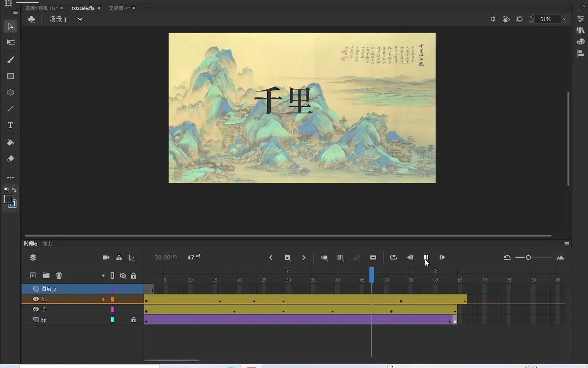The height and width of the screenshot is (368, 588).
Task: Toggle clip content outside stage
Action: pyautogui.click(x=519, y=19)
